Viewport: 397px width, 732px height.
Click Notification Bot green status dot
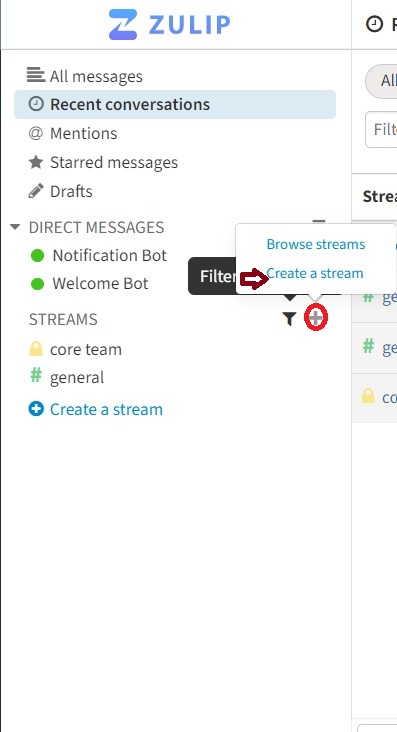[x=37, y=256]
